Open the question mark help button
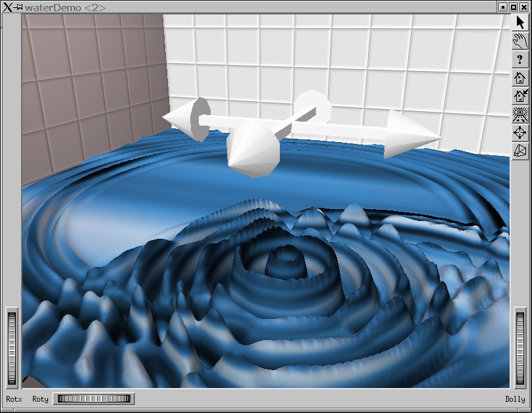This screenshot has width=532, height=413. click(x=519, y=59)
